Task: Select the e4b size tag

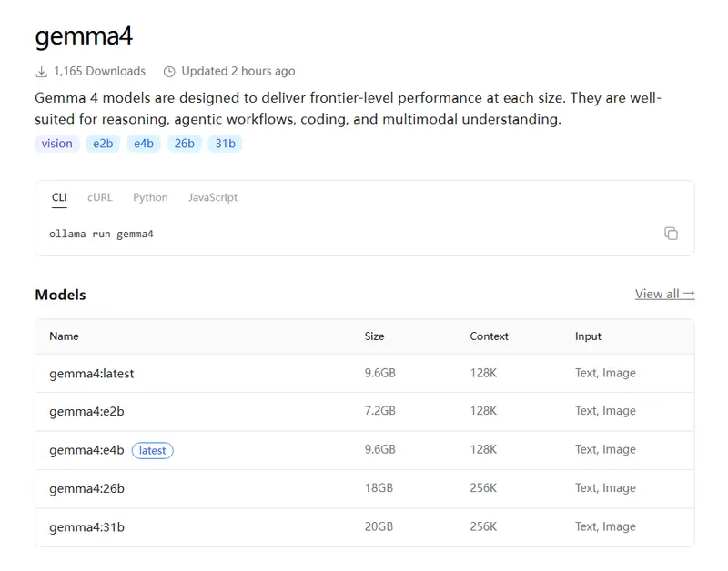Action: click(143, 144)
